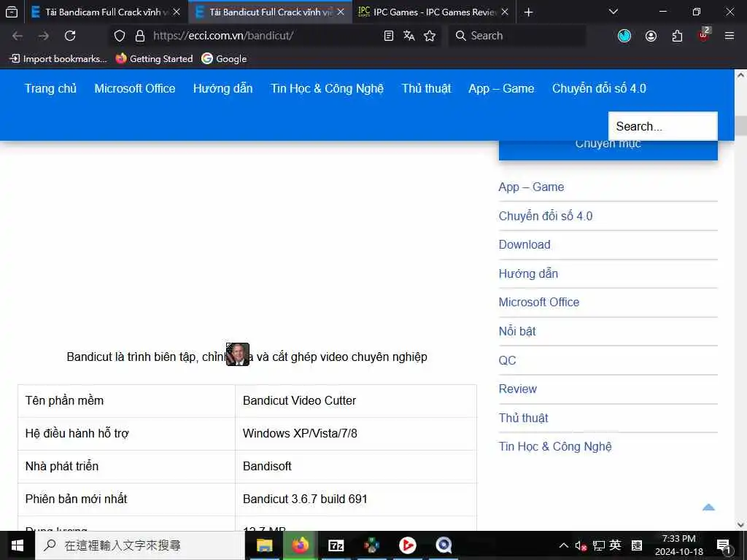Open the Firefox account icon
This screenshot has width=747, height=560.
651,36
